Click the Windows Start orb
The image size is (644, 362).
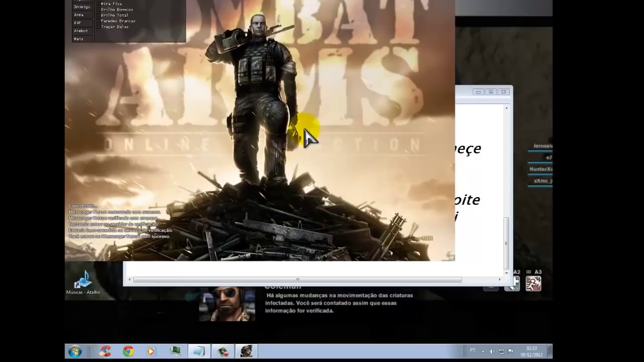click(75, 351)
